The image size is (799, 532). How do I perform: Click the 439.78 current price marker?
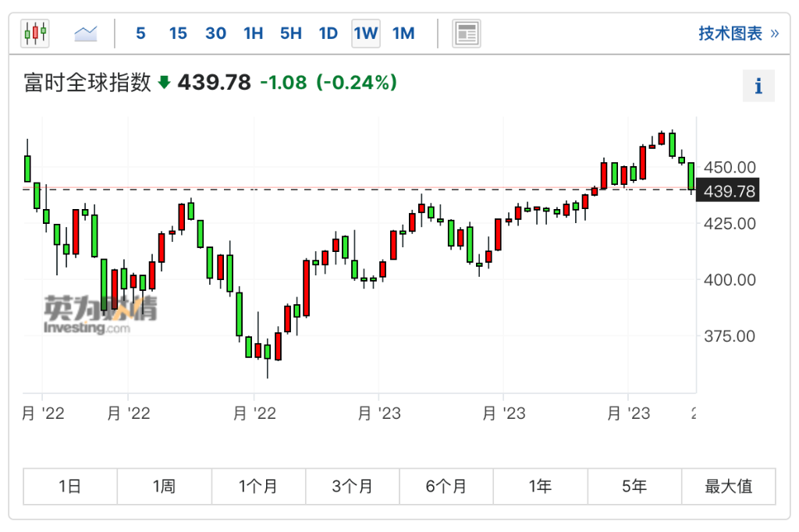click(728, 190)
